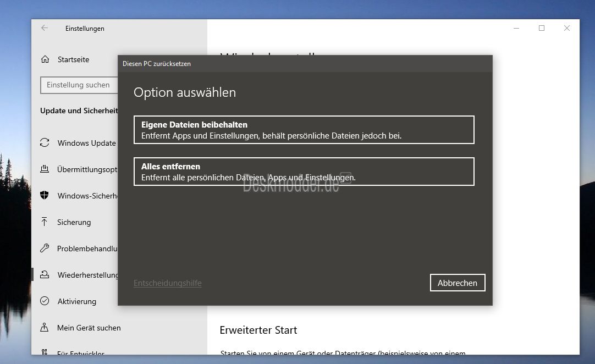Click the Sicherung upload arrow icon
Image resolution: width=595 pixels, height=364 pixels.
coord(45,222)
